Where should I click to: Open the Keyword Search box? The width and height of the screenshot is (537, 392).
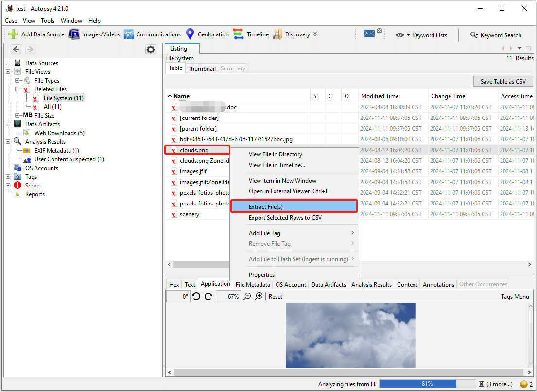tap(496, 35)
